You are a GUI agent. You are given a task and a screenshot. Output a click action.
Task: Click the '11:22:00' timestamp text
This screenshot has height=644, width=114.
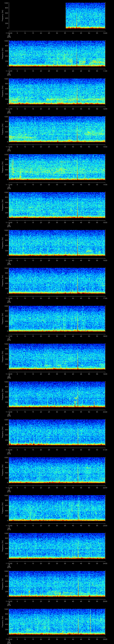pyautogui.click(x=9, y=525)
